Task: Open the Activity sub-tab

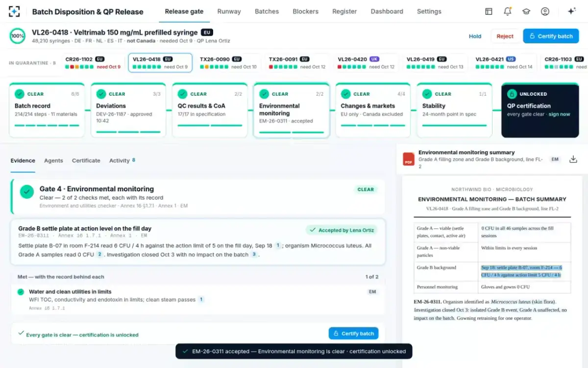Action: 122,160
